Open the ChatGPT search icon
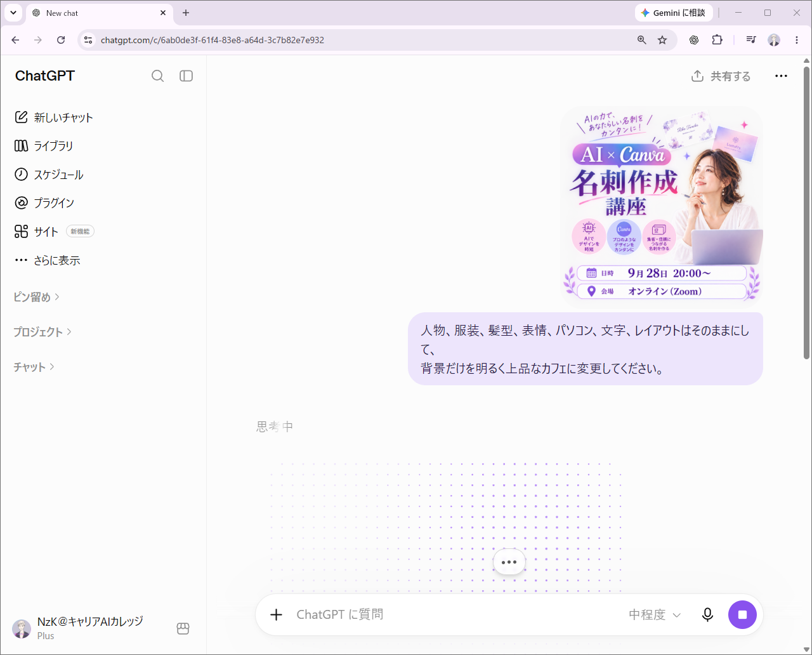The height and width of the screenshot is (655, 812). click(x=158, y=76)
